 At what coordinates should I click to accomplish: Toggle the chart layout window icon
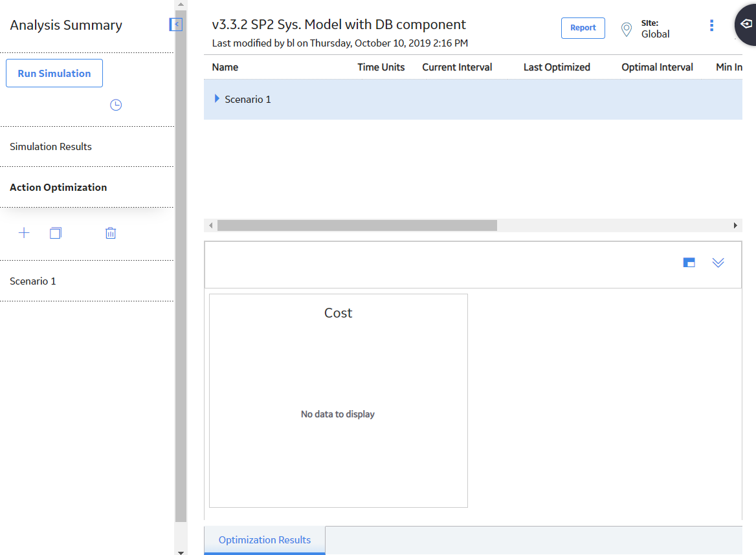pyautogui.click(x=689, y=263)
